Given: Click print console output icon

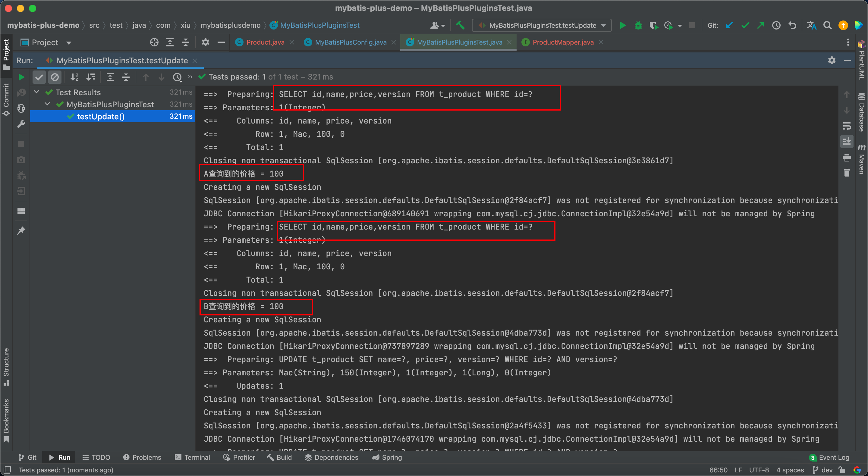Looking at the screenshot, I should pyautogui.click(x=847, y=157).
